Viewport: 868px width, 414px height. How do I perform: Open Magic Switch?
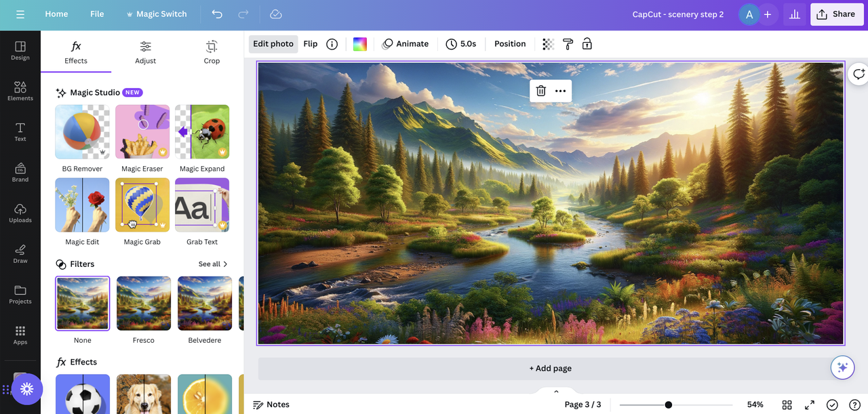tap(156, 14)
